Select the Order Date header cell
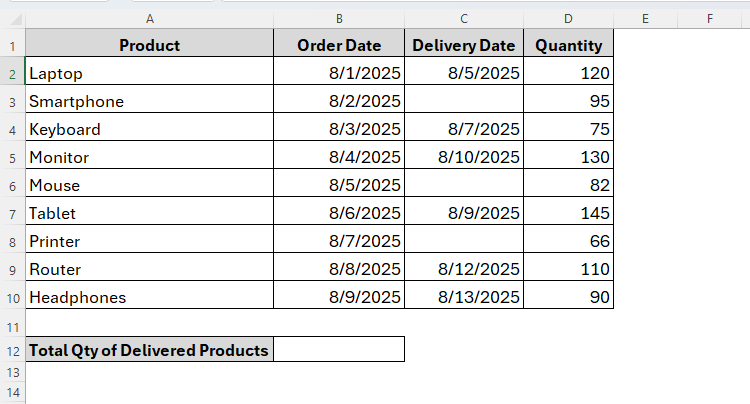The image size is (750, 404). click(x=339, y=45)
